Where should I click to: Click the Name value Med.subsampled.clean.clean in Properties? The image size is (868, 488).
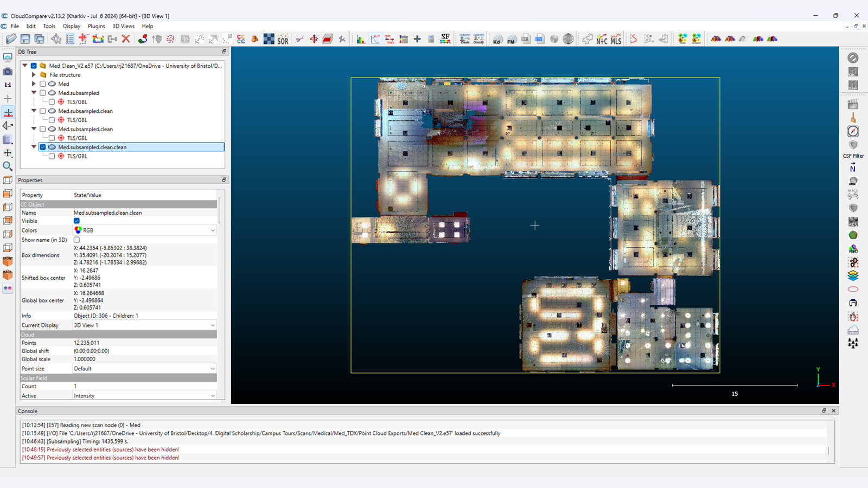(107, 213)
